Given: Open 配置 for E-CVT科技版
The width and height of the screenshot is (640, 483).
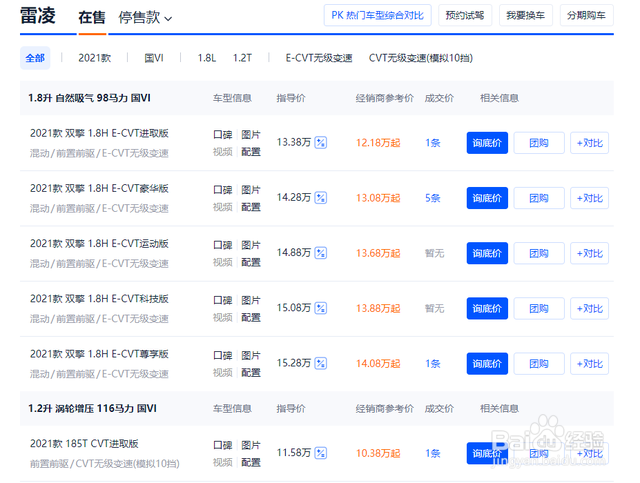Looking at the screenshot, I should (251, 317).
